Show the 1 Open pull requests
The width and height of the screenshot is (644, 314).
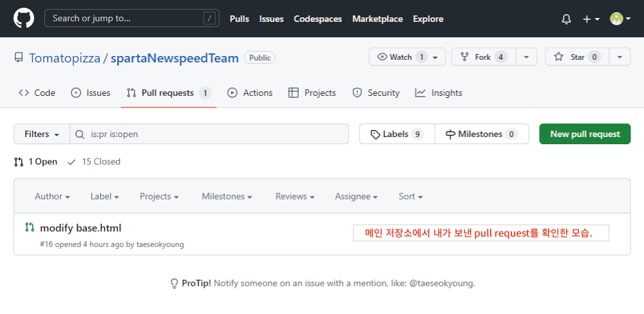click(x=35, y=162)
